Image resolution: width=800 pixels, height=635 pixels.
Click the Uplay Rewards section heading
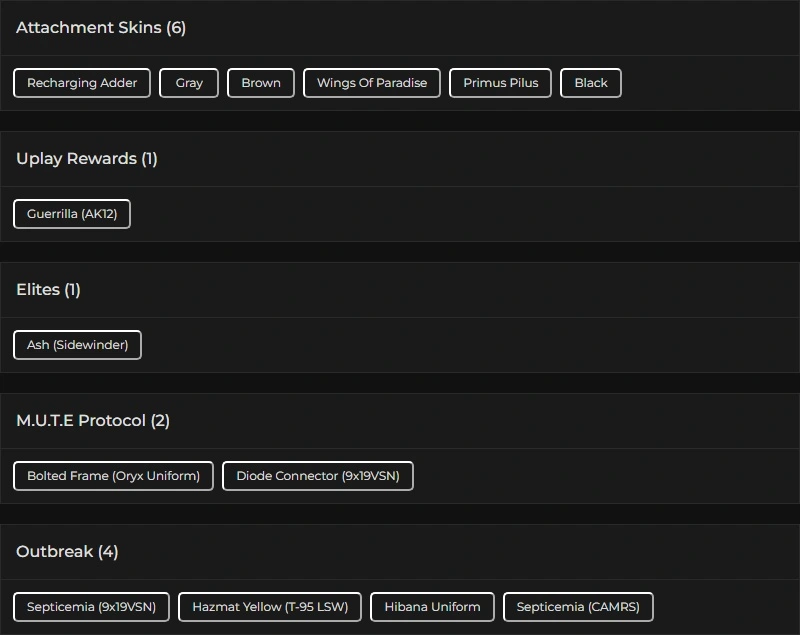pyautogui.click(x=76, y=159)
